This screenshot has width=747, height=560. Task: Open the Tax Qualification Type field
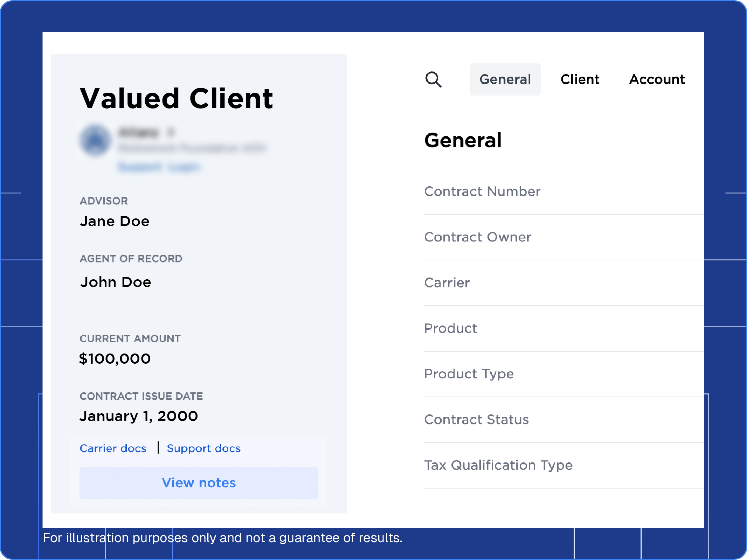[498, 465]
